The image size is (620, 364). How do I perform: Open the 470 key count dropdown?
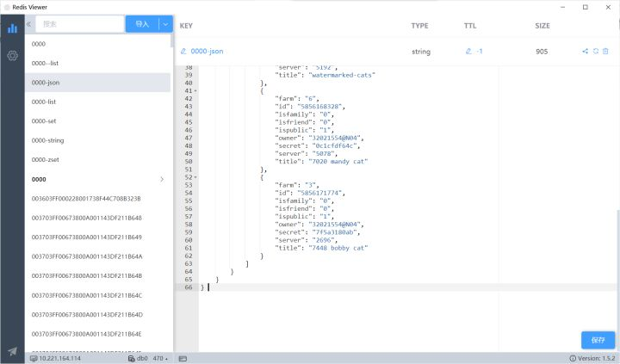160,359
